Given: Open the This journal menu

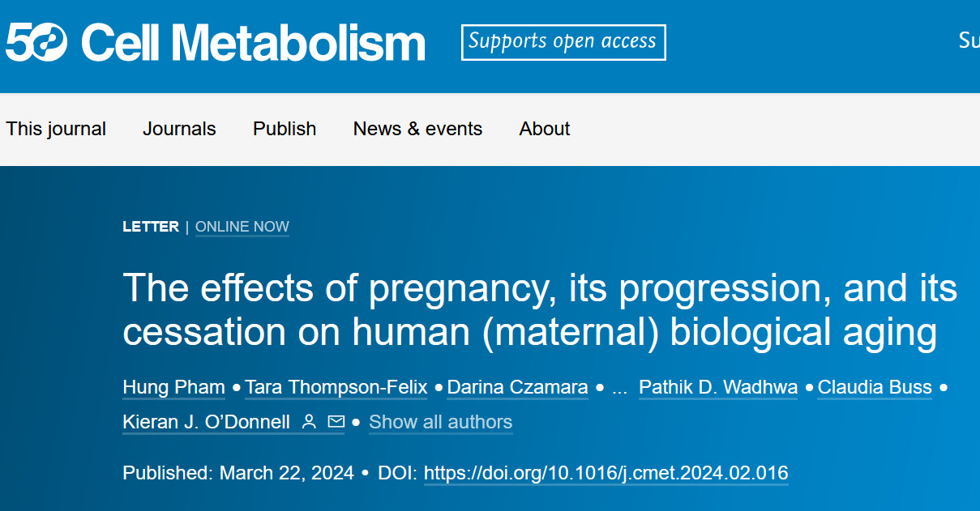Looking at the screenshot, I should (56, 129).
